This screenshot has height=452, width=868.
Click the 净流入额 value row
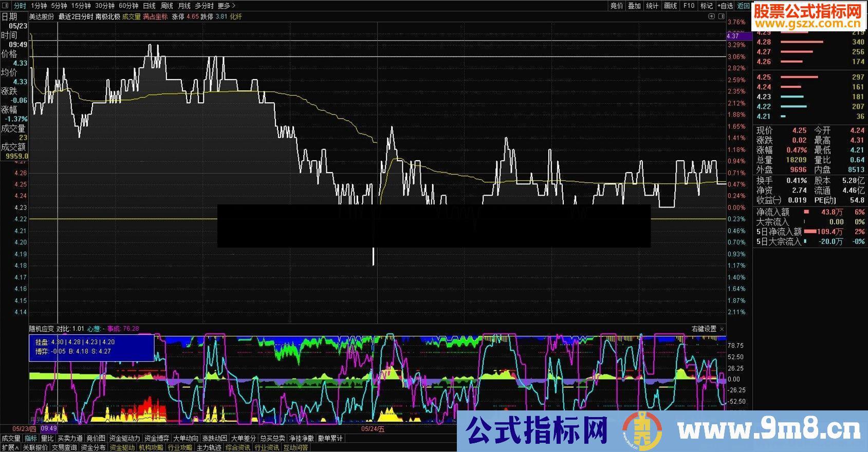(810, 212)
